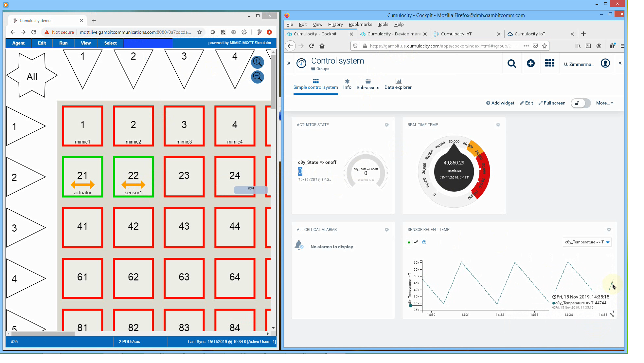This screenshot has height=363, width=644.
Task: Open the More... dropdown
Action: (x=605, y=103)
